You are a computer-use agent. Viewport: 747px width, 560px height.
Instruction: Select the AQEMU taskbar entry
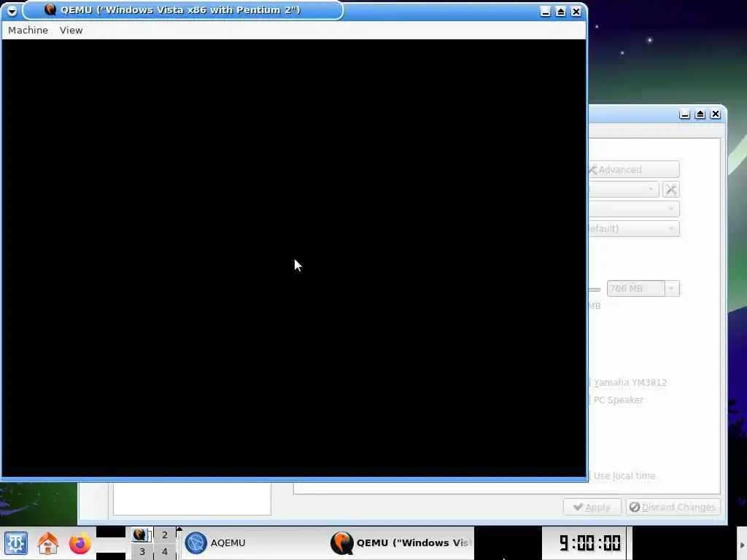[x=255, y=542]
